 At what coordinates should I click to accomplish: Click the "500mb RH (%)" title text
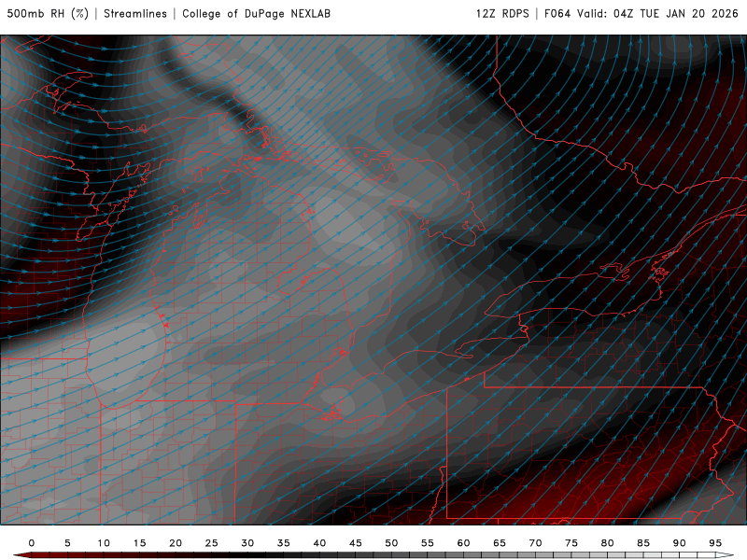click(48, 14)
